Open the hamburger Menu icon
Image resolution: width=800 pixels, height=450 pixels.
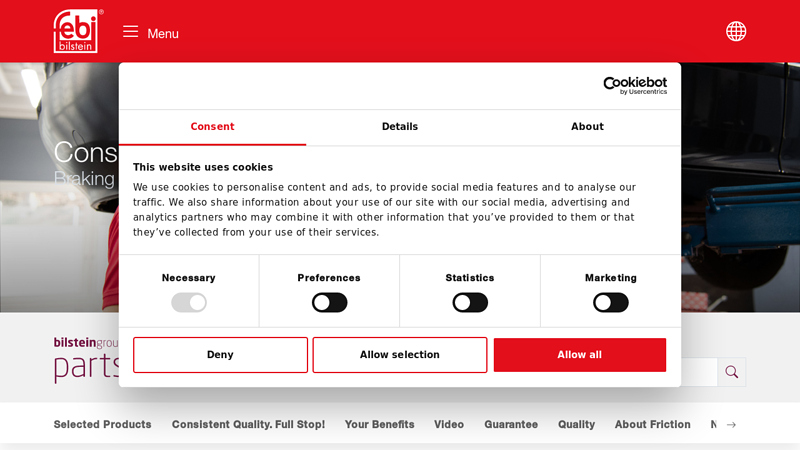[x=131, y=32]
